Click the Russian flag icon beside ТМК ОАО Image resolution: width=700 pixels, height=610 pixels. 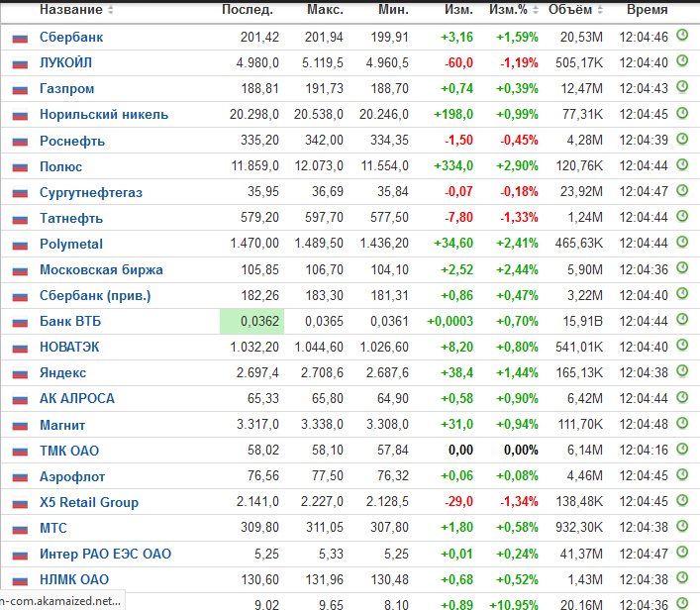click(x=20, y=452)
